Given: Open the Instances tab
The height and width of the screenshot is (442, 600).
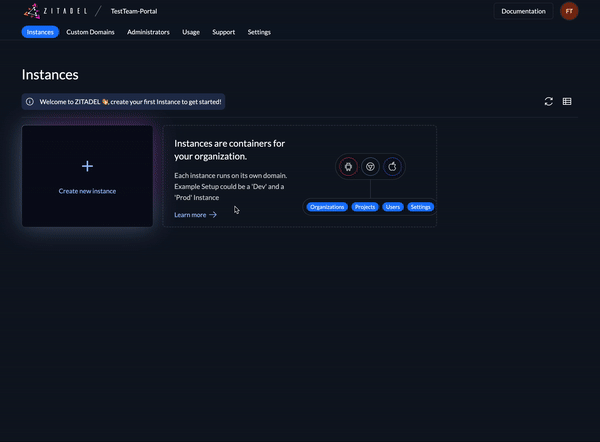Looking at the screenshot, I should pos(41,32).
